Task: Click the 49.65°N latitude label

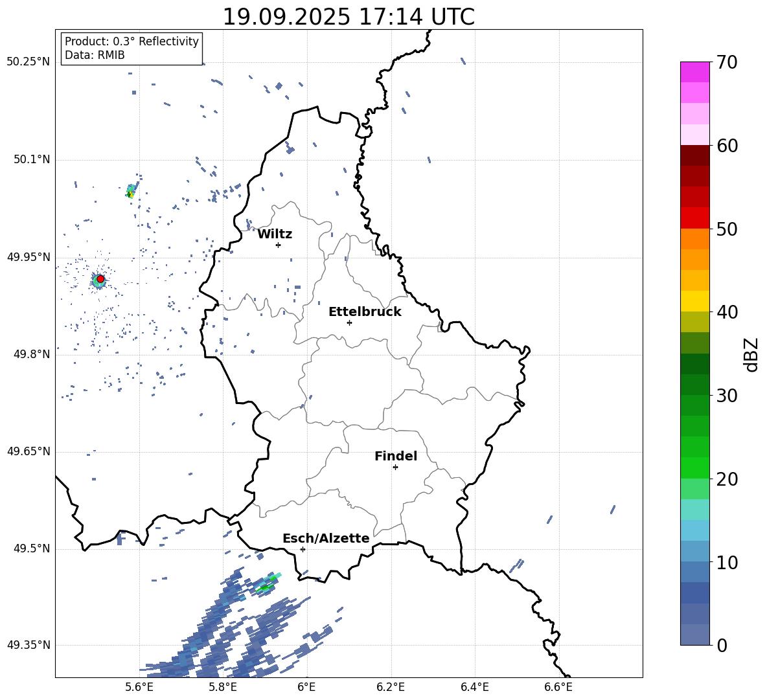Action: 29,451
